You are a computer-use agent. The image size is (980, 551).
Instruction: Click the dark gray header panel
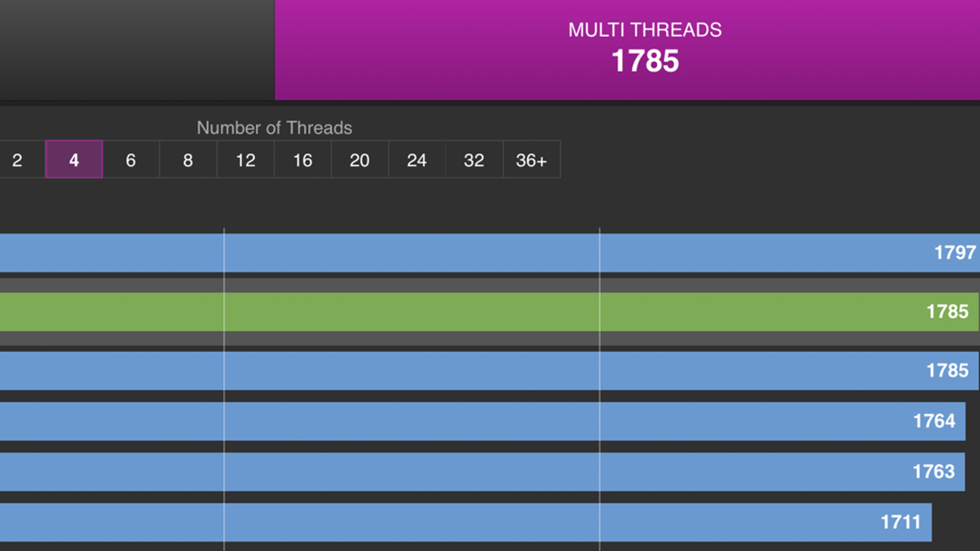pos(137,49)
